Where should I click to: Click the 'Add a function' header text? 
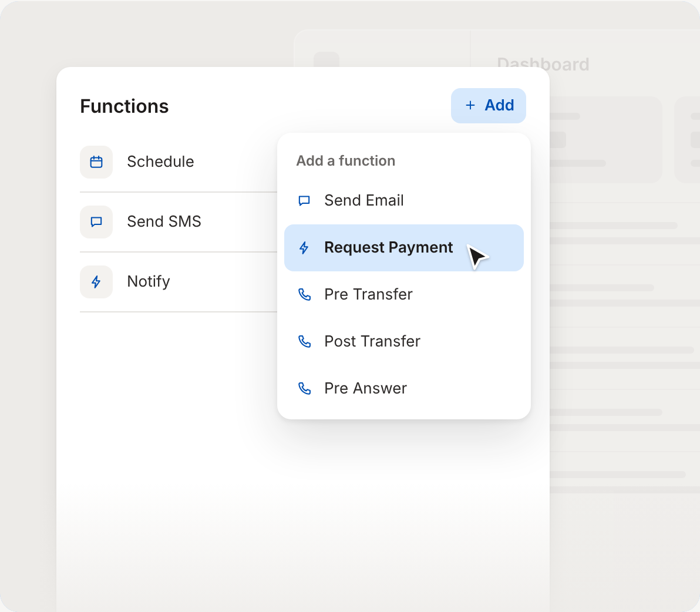[x=345, y=161]
